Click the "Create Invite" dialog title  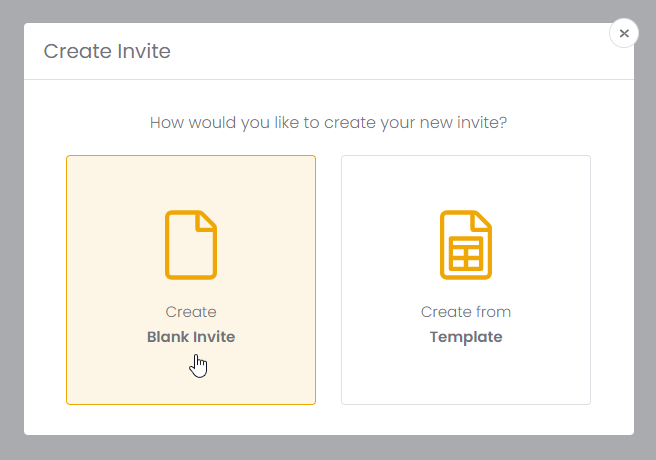[107, 52]
